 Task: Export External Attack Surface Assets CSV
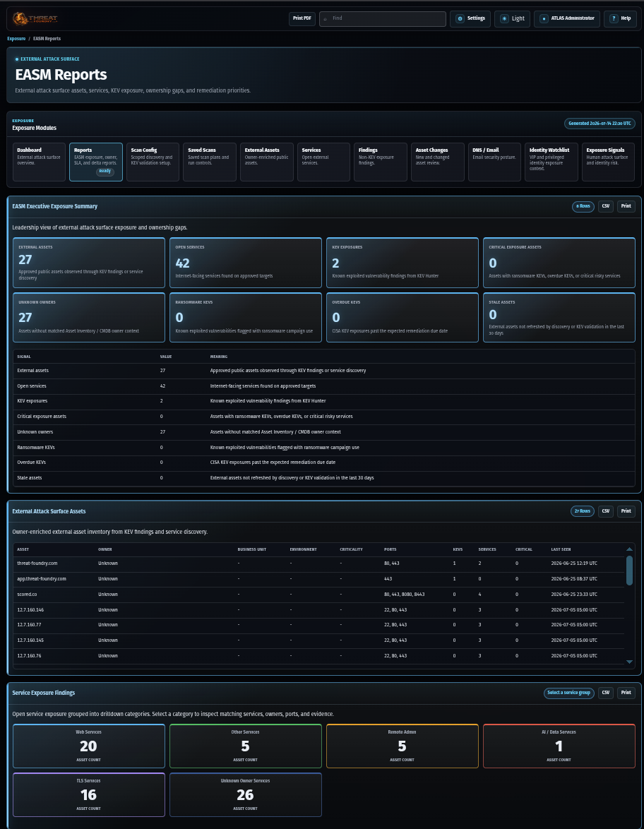tap(605, 511)
